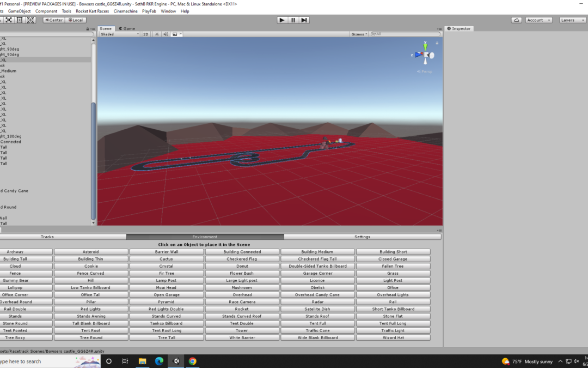The width and height of the screenshot is (588, 368).
Task: Toggle scene audio speaker icon
Action: point(166,34)
